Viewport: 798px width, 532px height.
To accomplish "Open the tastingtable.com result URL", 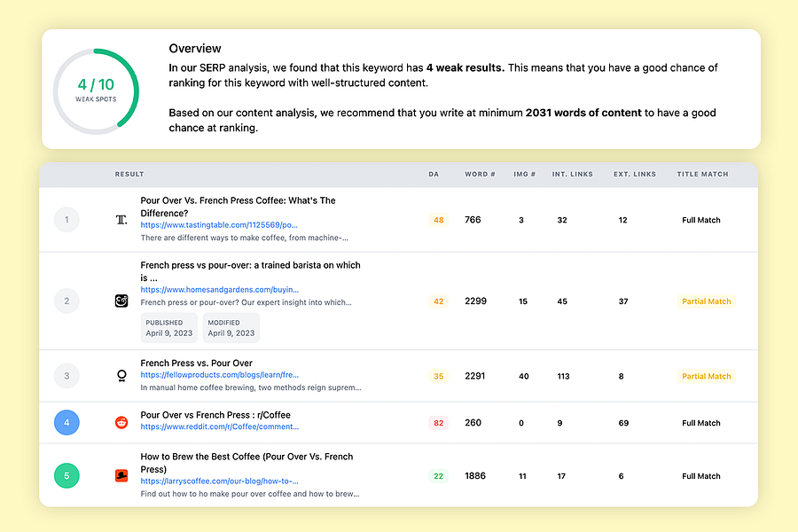I will tap(219, 225).
